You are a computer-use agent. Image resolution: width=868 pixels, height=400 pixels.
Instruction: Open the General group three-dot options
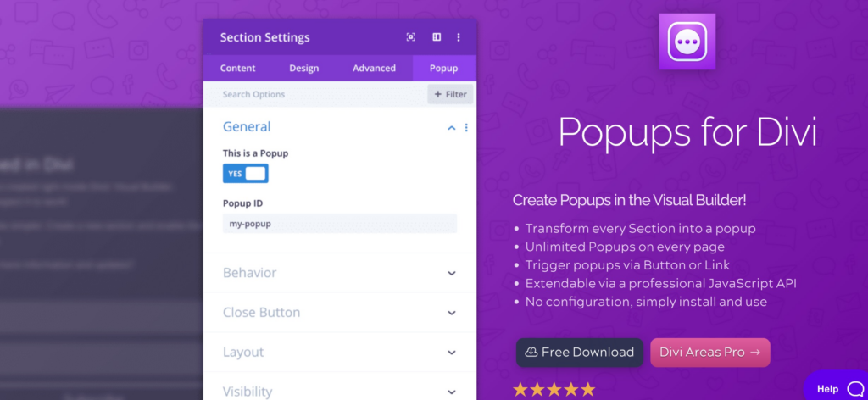coord(466,127)
